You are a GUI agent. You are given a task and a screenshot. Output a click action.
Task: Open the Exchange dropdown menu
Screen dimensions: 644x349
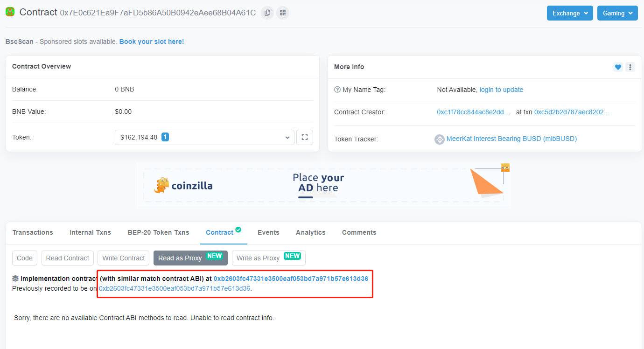pyautogui.click(x=570, y=13)
